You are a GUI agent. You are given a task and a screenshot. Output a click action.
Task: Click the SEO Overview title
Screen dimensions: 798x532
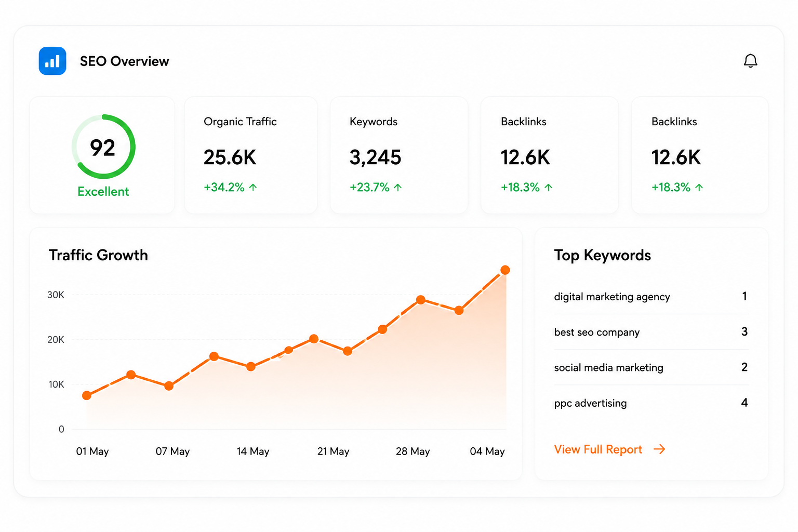point(125,61)
